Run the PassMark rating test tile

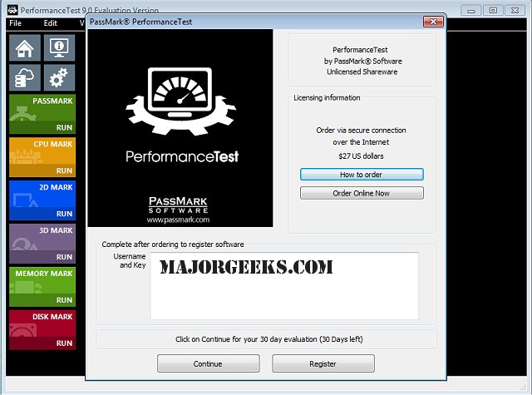click(42, 114)
